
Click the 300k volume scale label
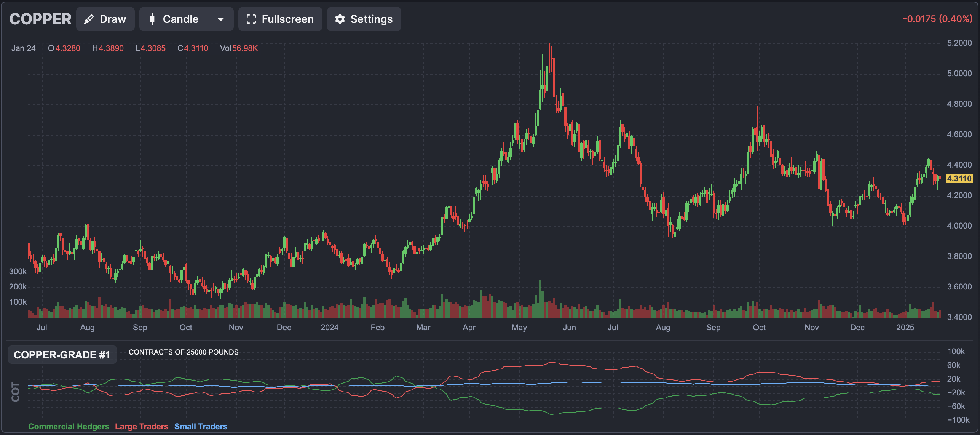pyautogui.click(x=18, y=272)
